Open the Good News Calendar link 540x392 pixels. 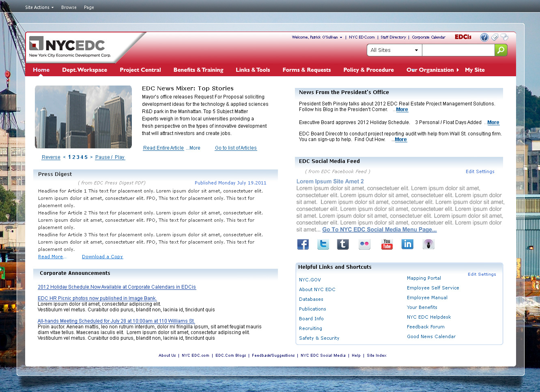tap(431, 336)
